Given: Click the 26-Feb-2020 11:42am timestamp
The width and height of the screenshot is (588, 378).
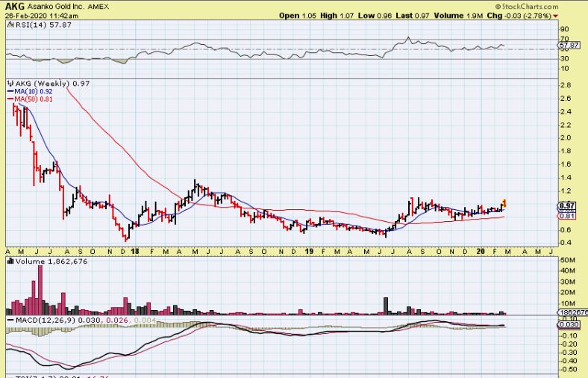Looking at the screenshot, I should pyautogui.click(x=42, y=16).
